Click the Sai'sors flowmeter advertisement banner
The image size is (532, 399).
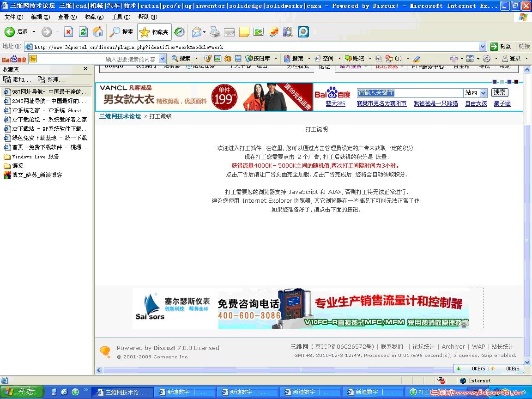pyautogui.click(x=301, y=308)
